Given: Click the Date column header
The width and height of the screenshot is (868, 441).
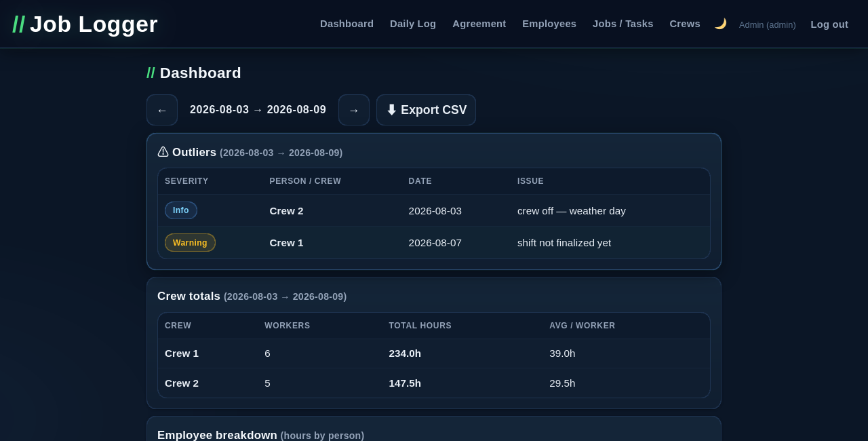Looking at the screenshot, I should [420, 181].
